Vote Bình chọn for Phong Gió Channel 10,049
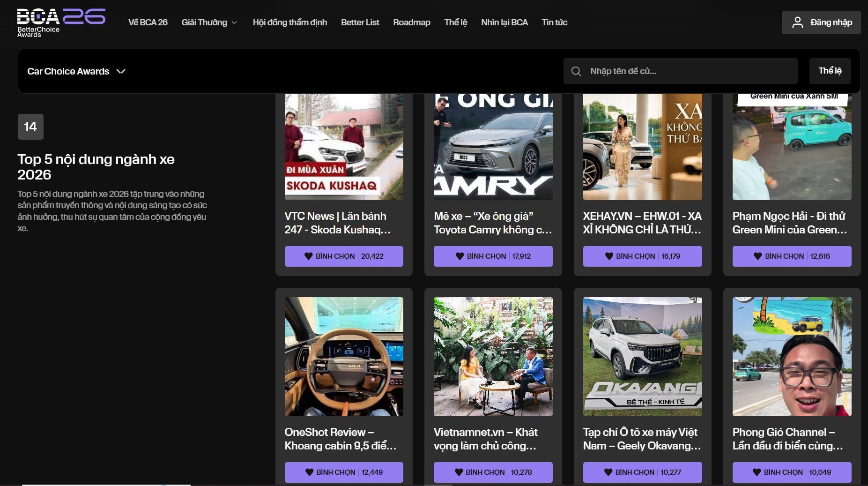 (x=792, y=472)
